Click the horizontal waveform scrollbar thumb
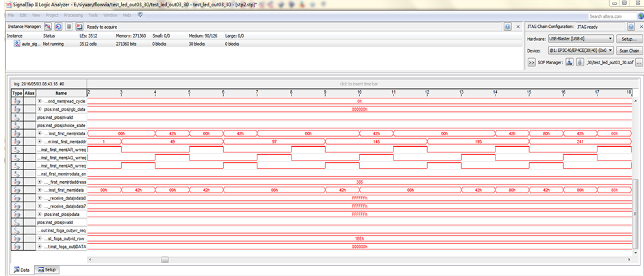 point(164,260)
